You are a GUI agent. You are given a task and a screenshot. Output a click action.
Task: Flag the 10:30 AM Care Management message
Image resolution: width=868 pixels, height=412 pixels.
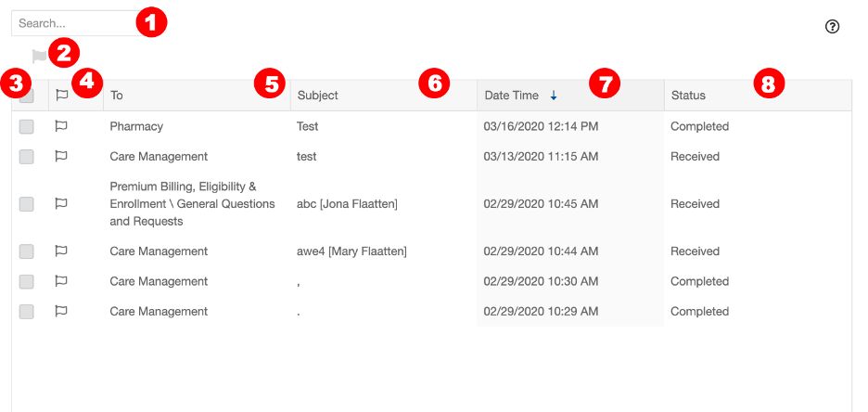[61, 281]
